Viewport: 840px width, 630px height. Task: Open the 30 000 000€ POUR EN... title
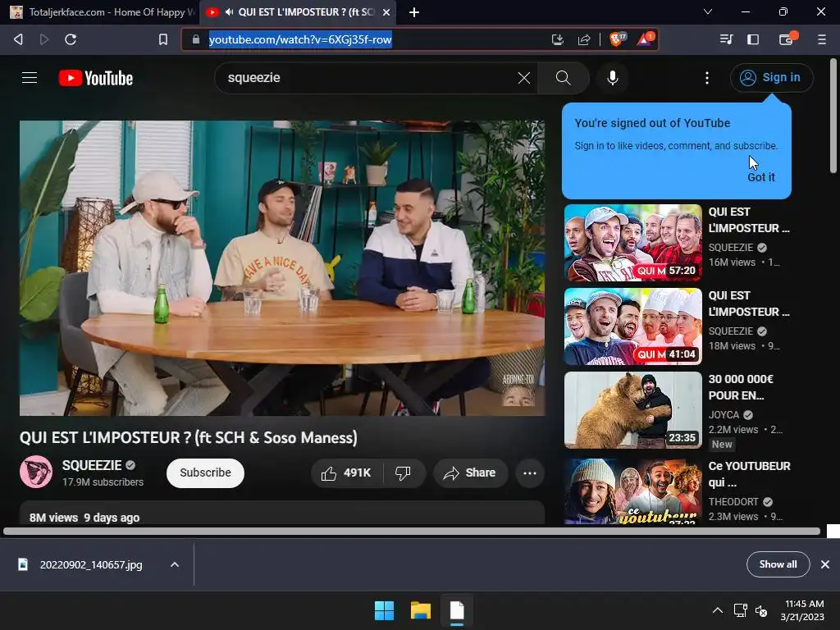(742, 387)
